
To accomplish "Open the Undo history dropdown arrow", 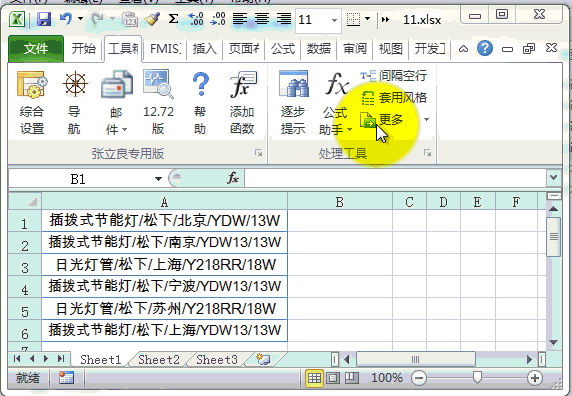I will (x=80, y=19).
